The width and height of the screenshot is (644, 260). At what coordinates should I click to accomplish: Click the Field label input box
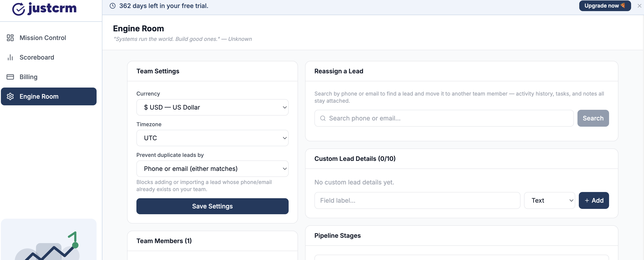tap(417, 200)
